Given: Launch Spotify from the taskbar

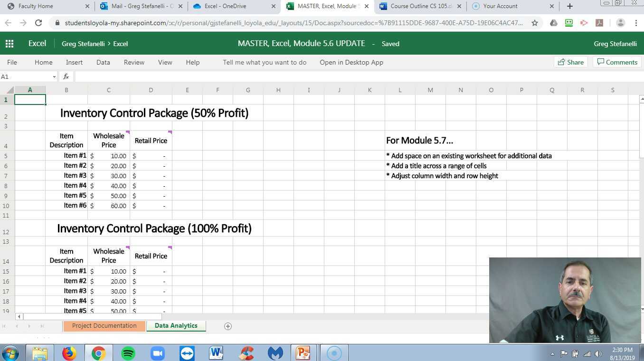Looking at the screenshot, I should tap(128, 353).
